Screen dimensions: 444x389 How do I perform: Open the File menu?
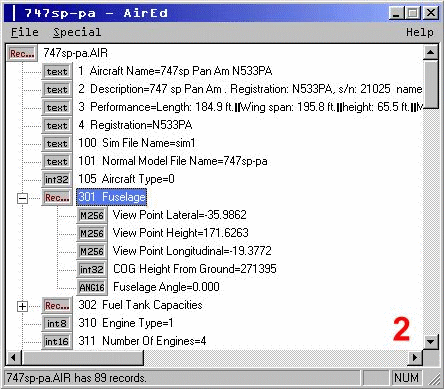coord(25,32)
